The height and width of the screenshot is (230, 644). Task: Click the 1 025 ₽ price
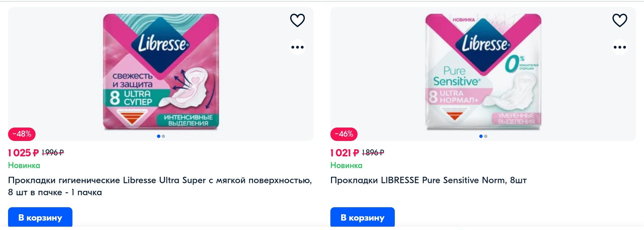click(x=23, y=153)
